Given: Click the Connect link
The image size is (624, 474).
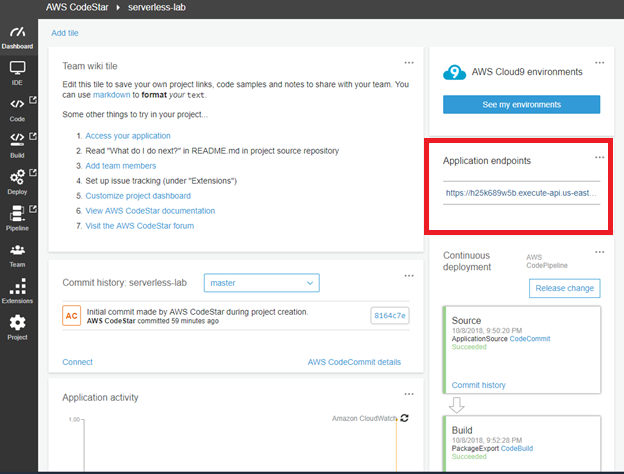Looking at the screenshot, I should [78, 362].
